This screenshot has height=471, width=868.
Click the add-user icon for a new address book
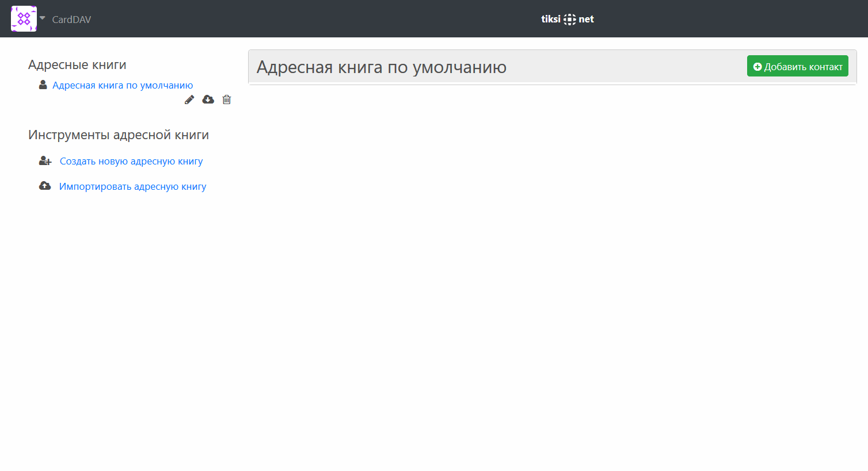pos(45,161)
